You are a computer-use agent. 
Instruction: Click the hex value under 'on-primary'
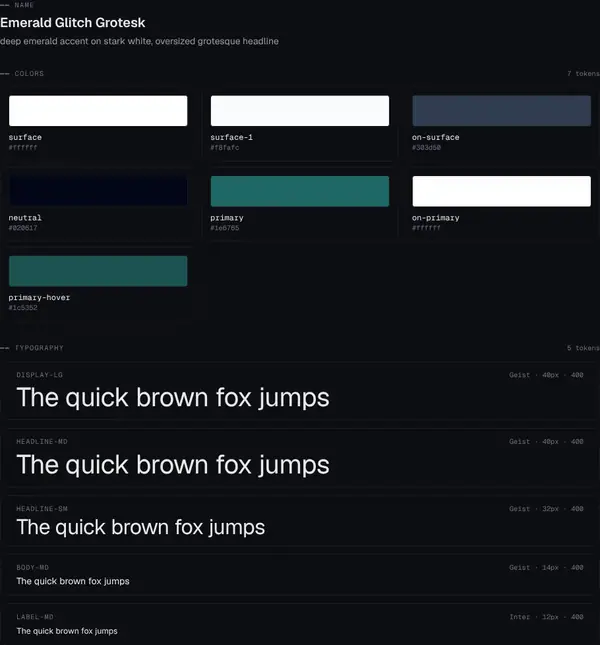426,227
